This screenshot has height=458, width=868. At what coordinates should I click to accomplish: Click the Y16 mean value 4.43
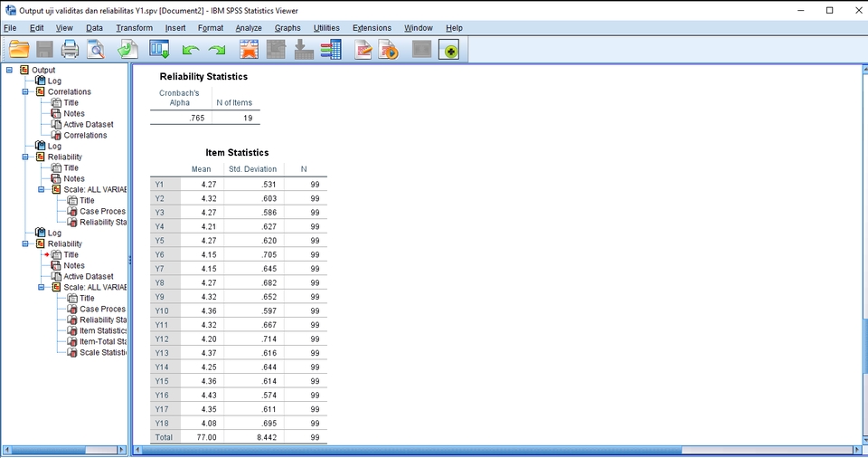(x=209, y=396)
